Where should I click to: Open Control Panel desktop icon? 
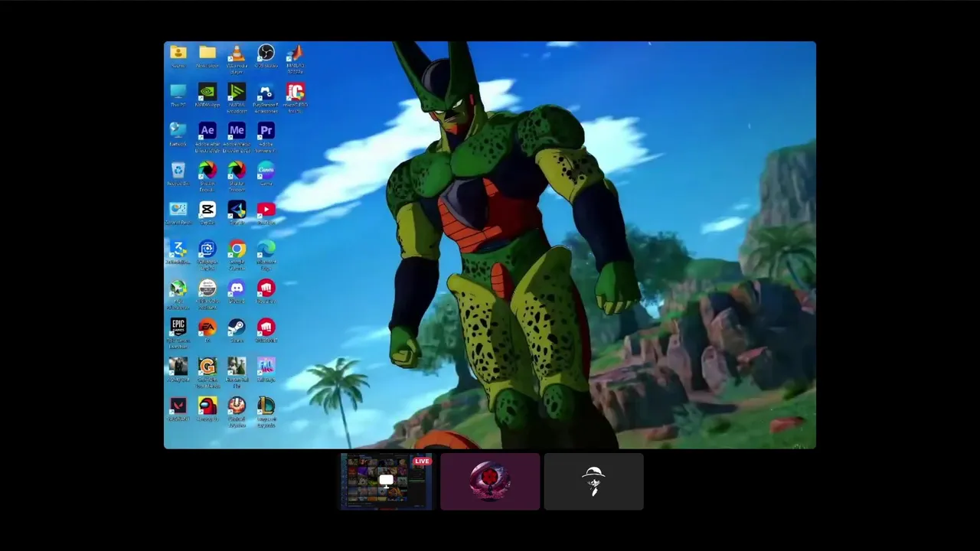pyautogui.click(x=178, y=213)
